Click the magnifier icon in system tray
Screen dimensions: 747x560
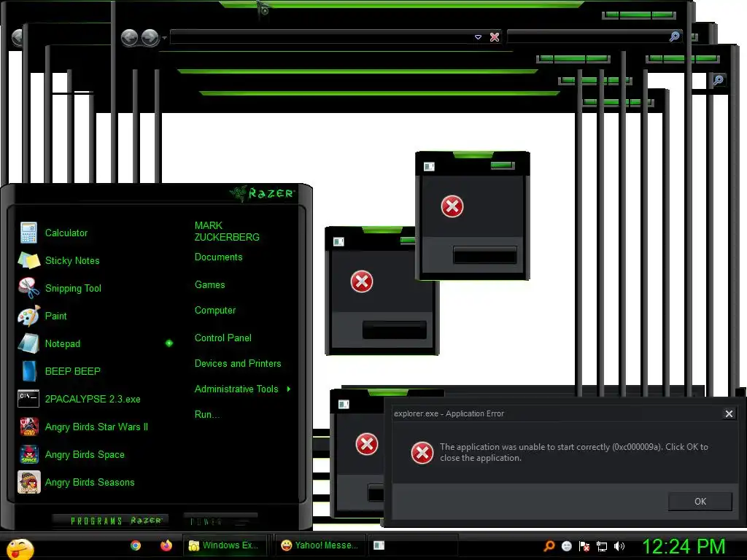[549, 546]
